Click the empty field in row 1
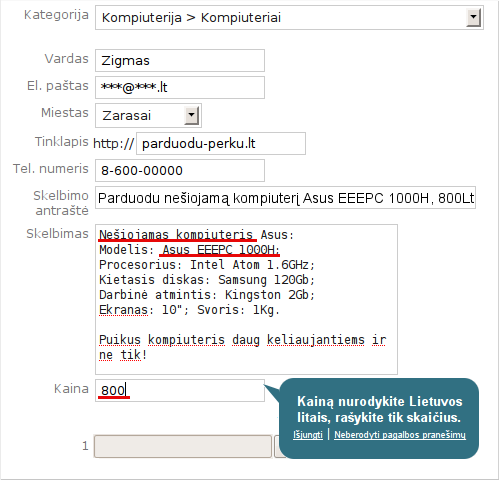This screenshot has height=480, width=499. point(183,446)
